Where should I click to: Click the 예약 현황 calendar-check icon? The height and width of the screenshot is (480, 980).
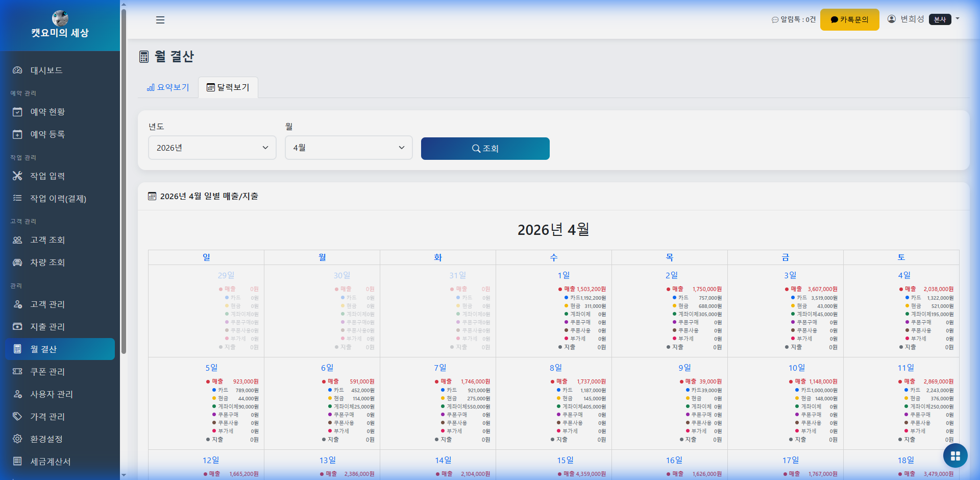click(x=17, y=112)
